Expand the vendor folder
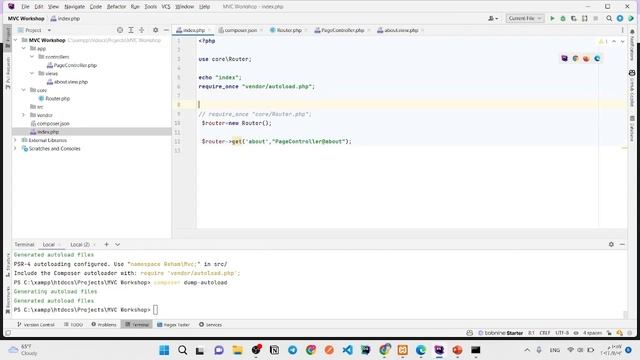The image size is (640, 360). pos(24,115)
